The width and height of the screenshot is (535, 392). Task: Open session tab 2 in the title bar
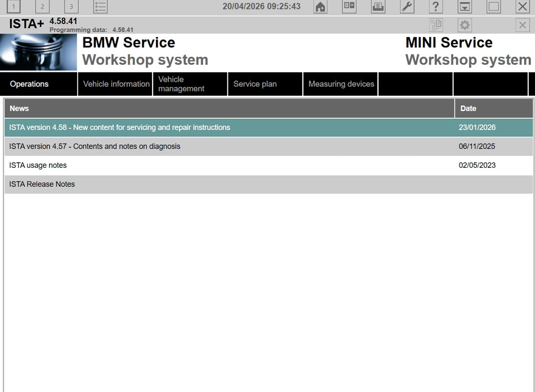(42, 7)
